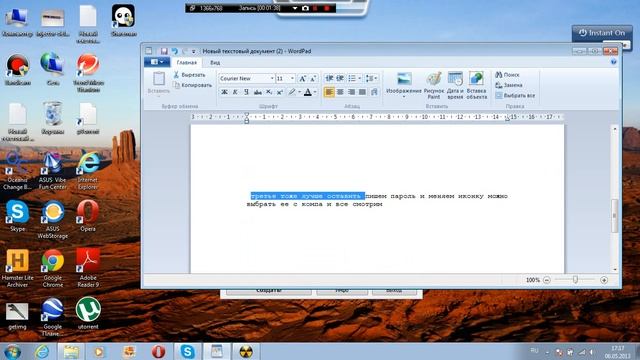Viewport: 640px width, 360px height.
Task: Cut selection with Вырезать
Action: coord(189,75)
